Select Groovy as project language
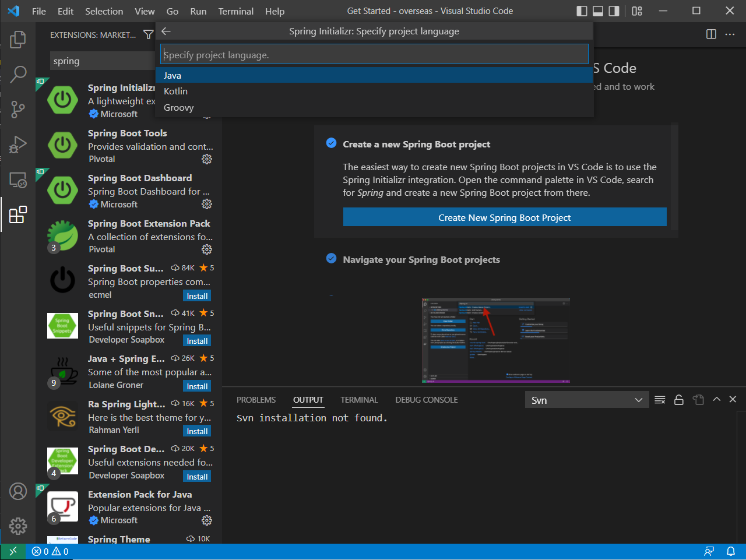Image resolution: width=746 pixels, height=560 pixels. (x=374, y=108)
